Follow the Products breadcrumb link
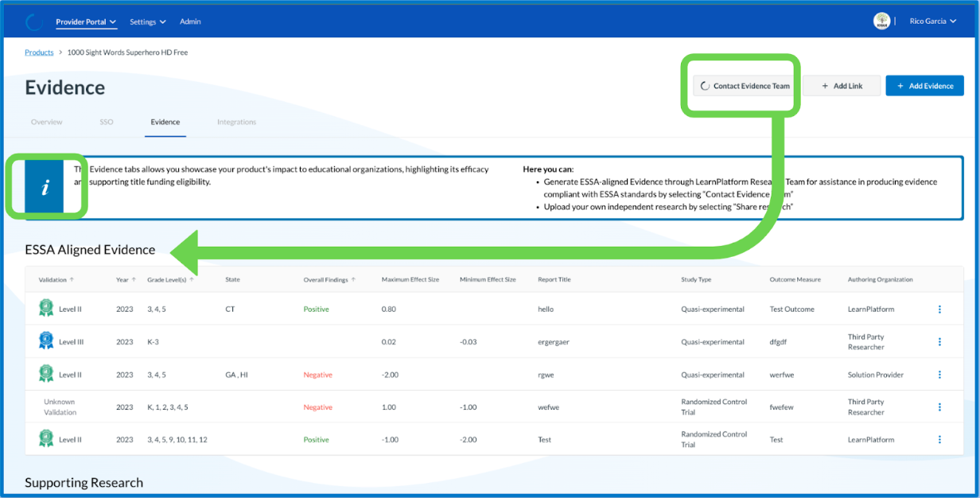 pos(39,53)
